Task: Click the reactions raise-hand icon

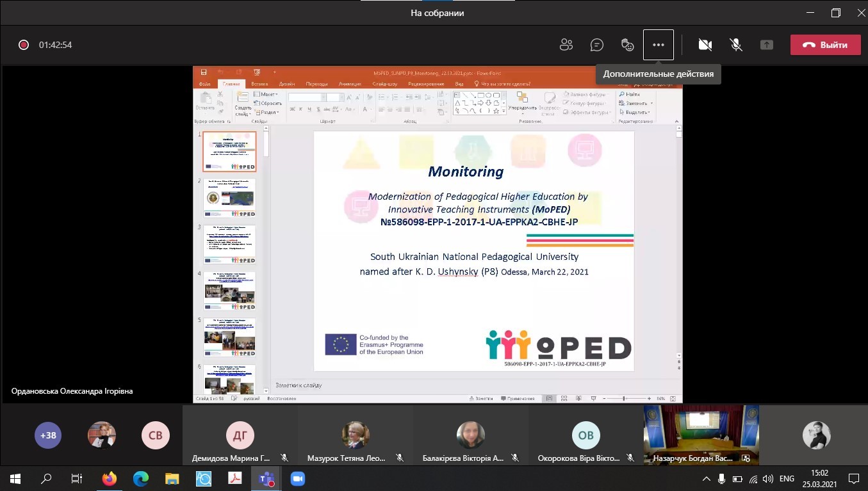Action: point(628,45)
